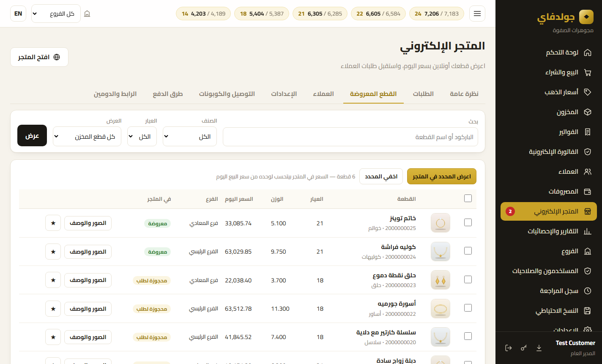Open التقارير والإحصائيات chart item
The image size is (602, 364).
point(549,231)
